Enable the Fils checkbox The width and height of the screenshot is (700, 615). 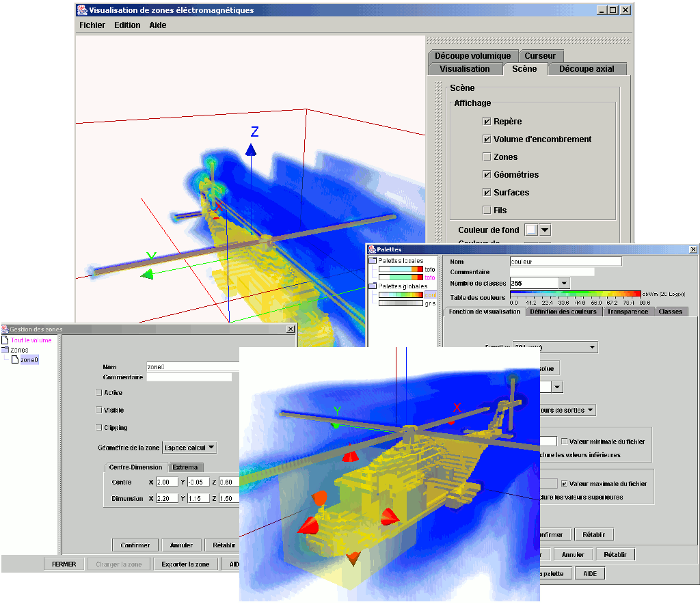[x=487, y=210]
